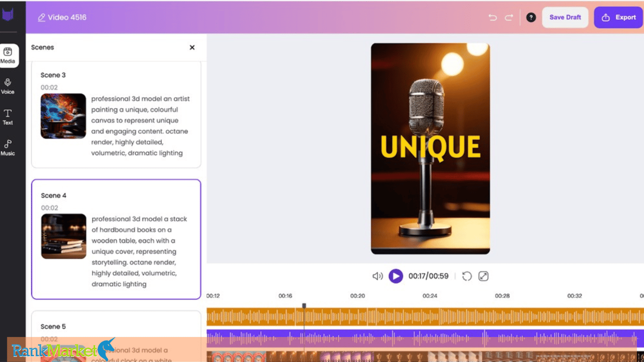Toggle the volume speaker icon
The image size is (644, 362).
coord(378,276)
